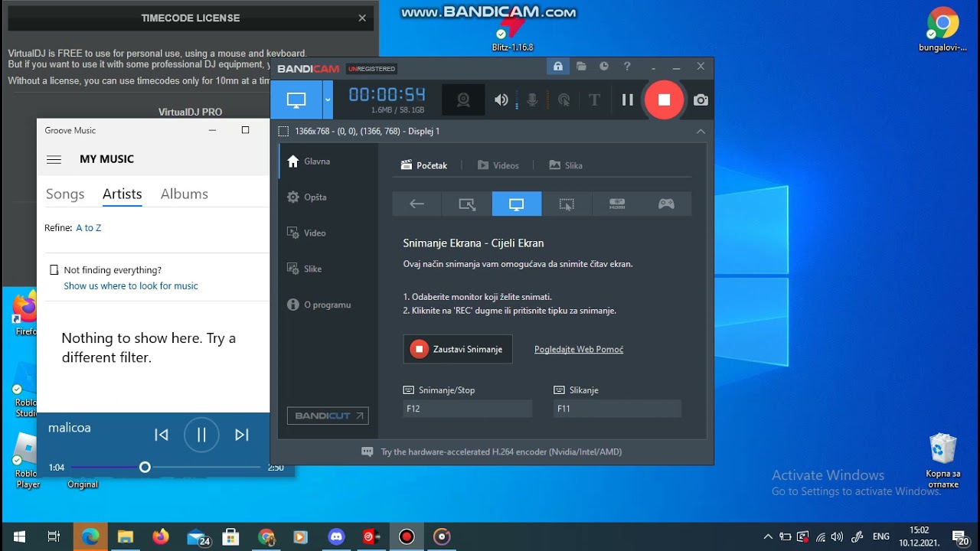Image resolution: width=980 pixels, height=551 pixels.
Task: Click the text overlay T icon in Bandicam
Action: (594, 100)
